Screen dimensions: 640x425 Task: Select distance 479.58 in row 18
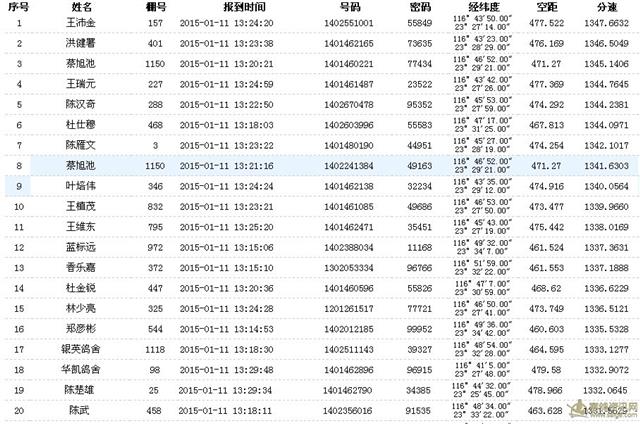[x=546, y=370]
